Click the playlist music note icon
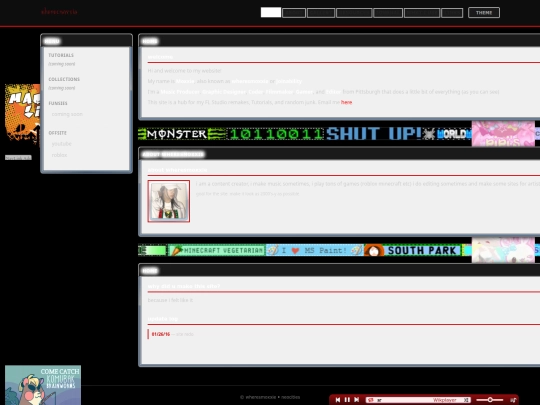This screenshot has width=540, height=405. tap(513, 400)
